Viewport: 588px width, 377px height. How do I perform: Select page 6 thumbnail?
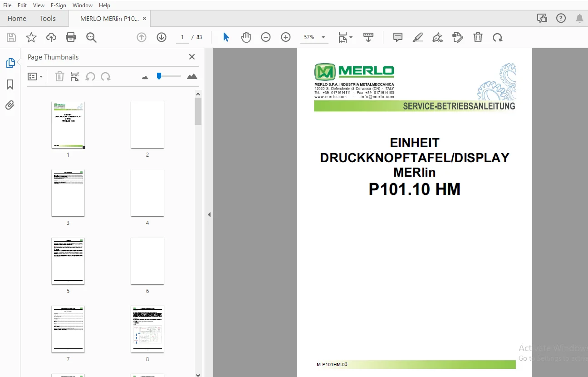[x=147, y=261]
